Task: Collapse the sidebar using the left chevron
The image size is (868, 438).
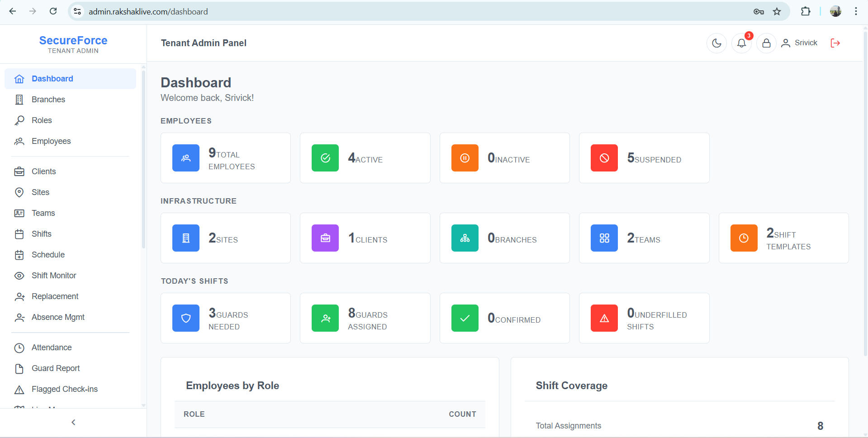Action: coord(73,422)
